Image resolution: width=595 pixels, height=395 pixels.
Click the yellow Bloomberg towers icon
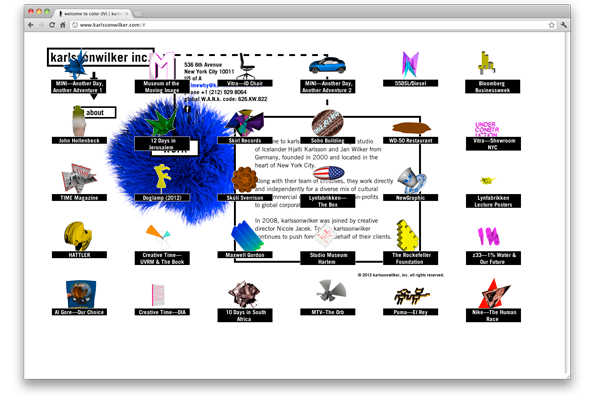click(486, 63)
